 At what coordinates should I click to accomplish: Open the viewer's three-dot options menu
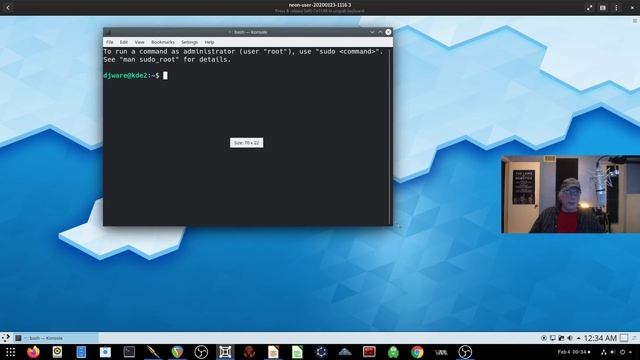pos(616,8)
